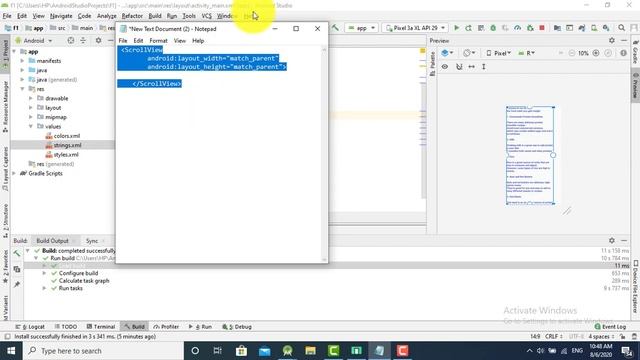Click the green Debug app bug icon
The image size is (640, 360).
(493, 28)
